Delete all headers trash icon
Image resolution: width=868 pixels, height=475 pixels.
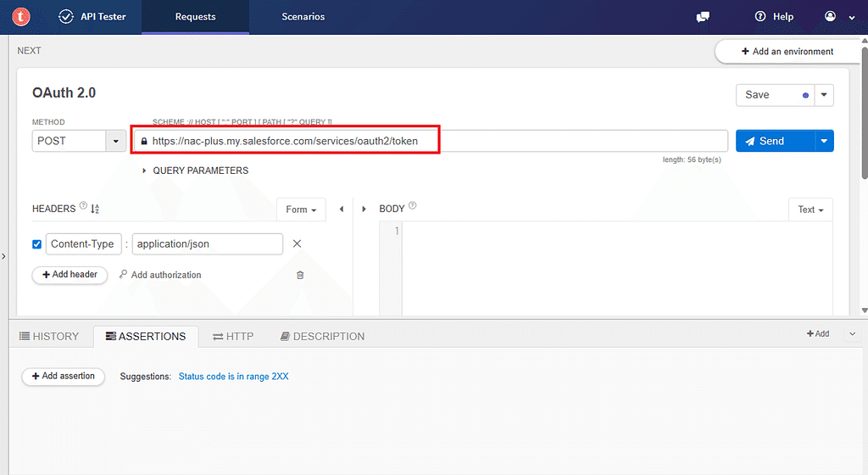click(x=300, y=275)
